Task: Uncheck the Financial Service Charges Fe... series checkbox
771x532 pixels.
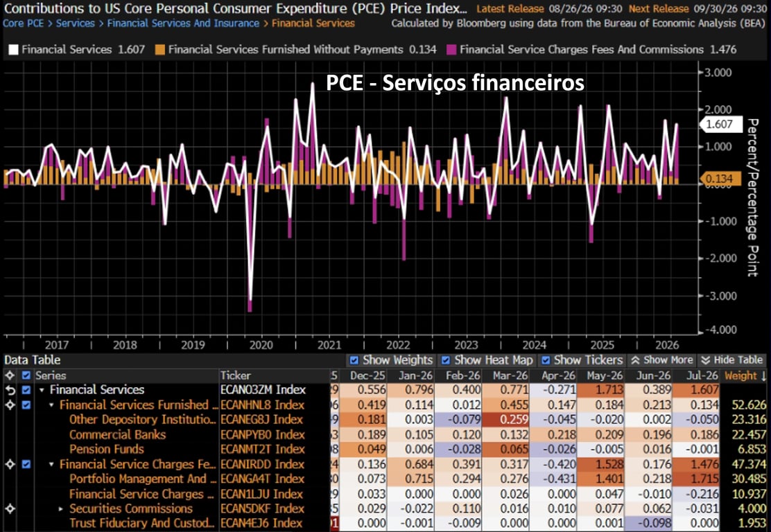Action: point(26,464)
